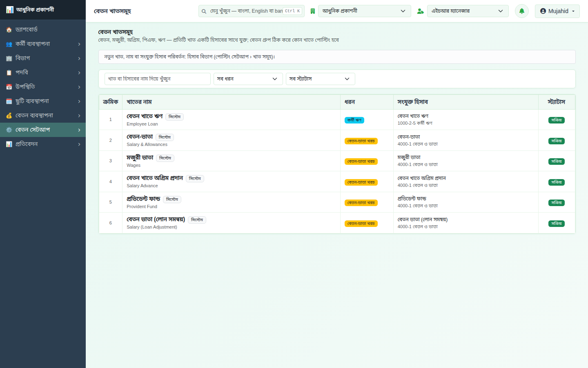Click account 1000-2-5 কর্মী ঋণ text

pyautogui.click(x=415, y=123)
